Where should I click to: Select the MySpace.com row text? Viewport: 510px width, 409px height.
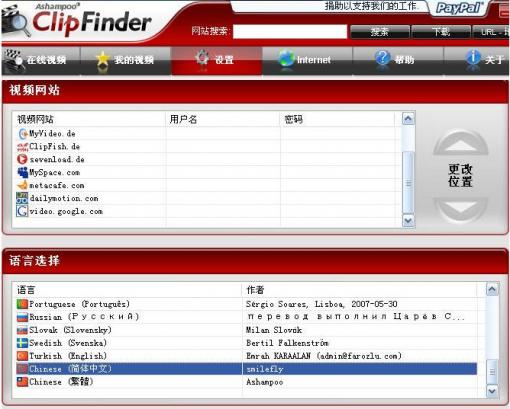click(x=54, y=172)
